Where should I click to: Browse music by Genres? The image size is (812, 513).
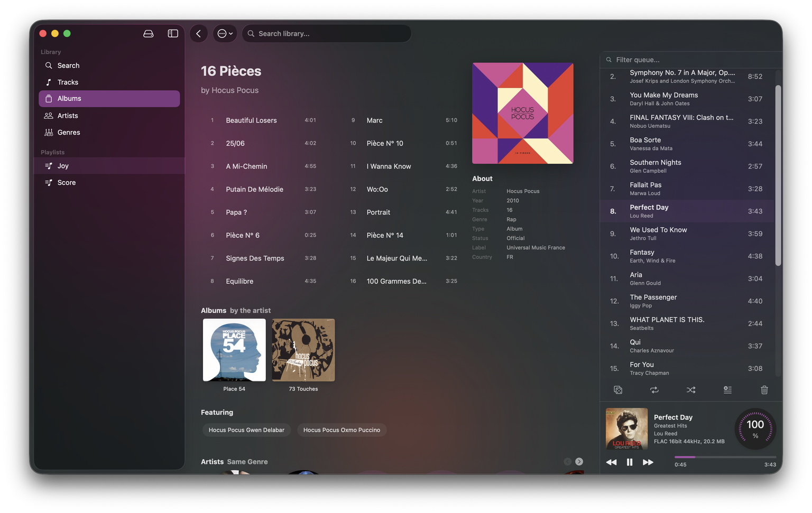click(x=68, y=132)
